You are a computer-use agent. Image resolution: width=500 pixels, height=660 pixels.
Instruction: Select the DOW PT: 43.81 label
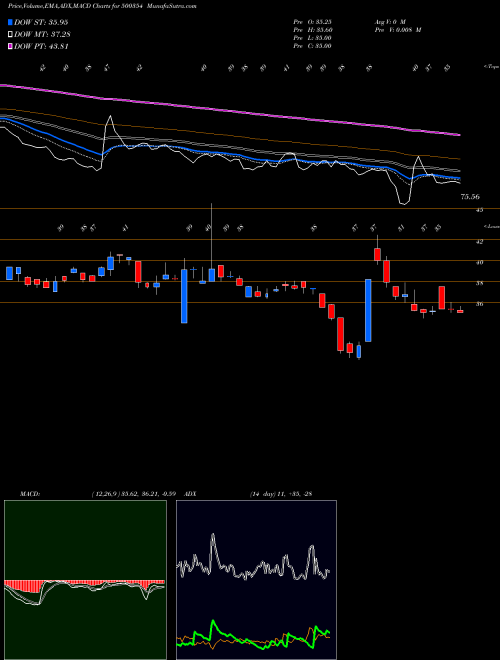[41, 46]
